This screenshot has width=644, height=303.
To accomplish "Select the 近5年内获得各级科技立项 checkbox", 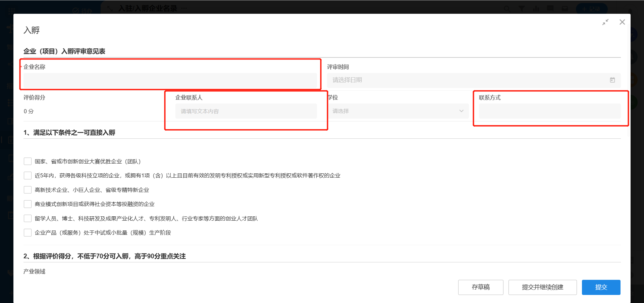I will 28,175.
